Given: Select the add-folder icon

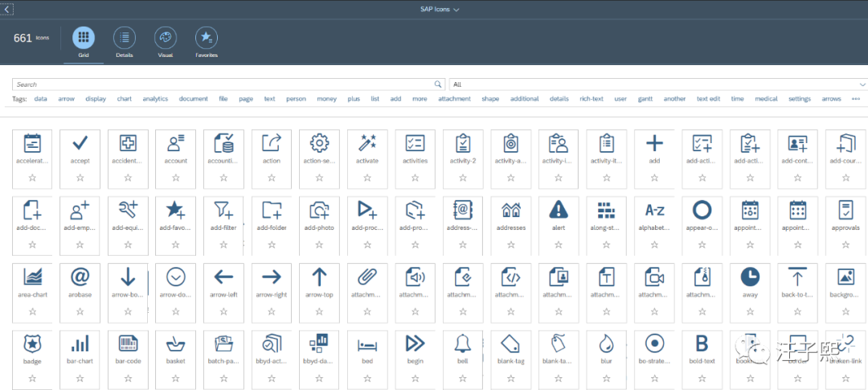Looking at the screenshot, I should 272,211.
